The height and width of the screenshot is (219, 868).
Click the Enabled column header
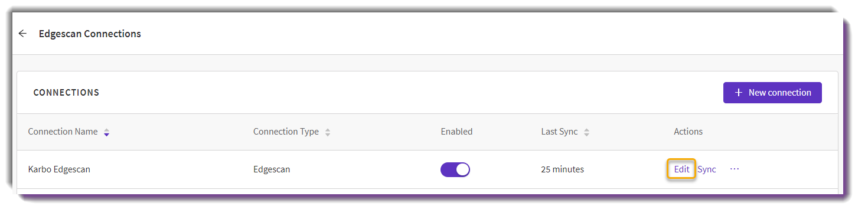(456, 132)
